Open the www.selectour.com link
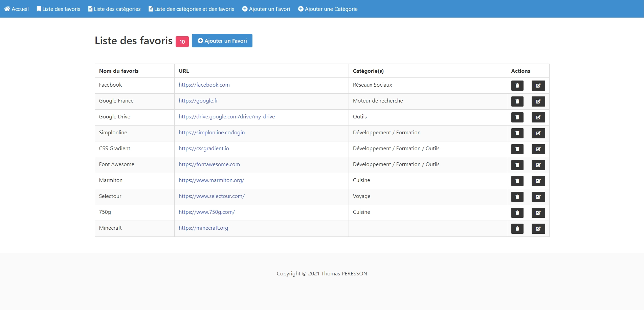644x317 pixels. (x=212, y=196)
